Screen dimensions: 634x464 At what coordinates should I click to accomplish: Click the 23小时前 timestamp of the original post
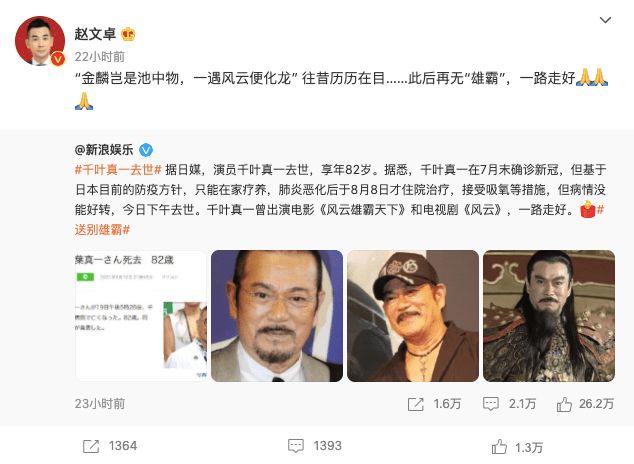point(99,403)
